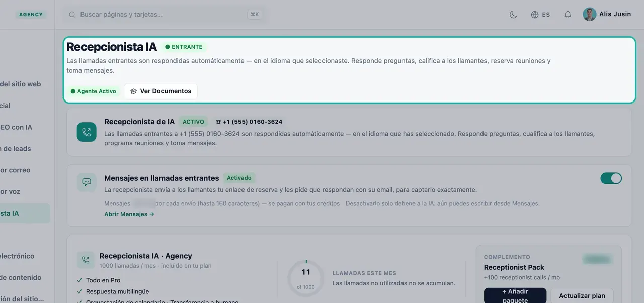
Task: Open the ES language selector
Action: pos(540,15)
